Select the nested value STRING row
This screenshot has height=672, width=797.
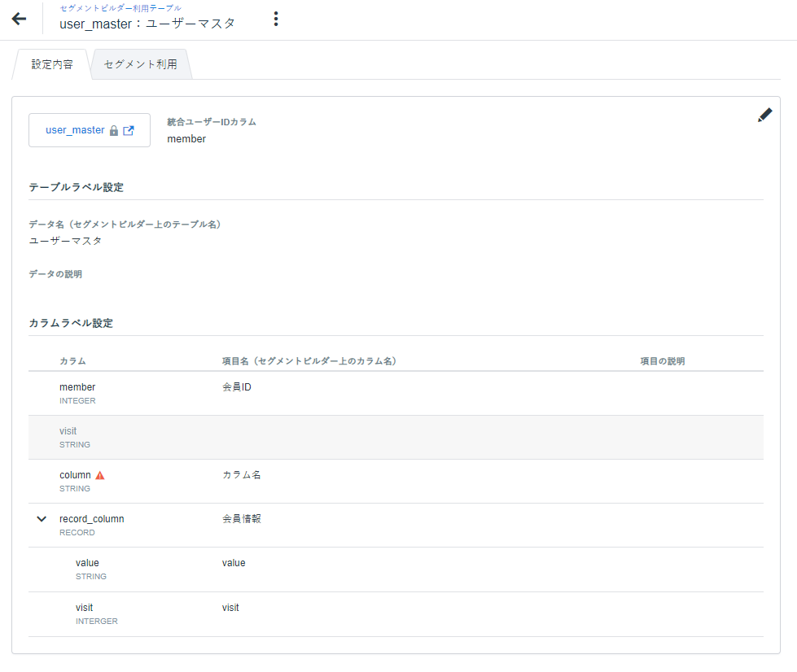click(396, 569)
